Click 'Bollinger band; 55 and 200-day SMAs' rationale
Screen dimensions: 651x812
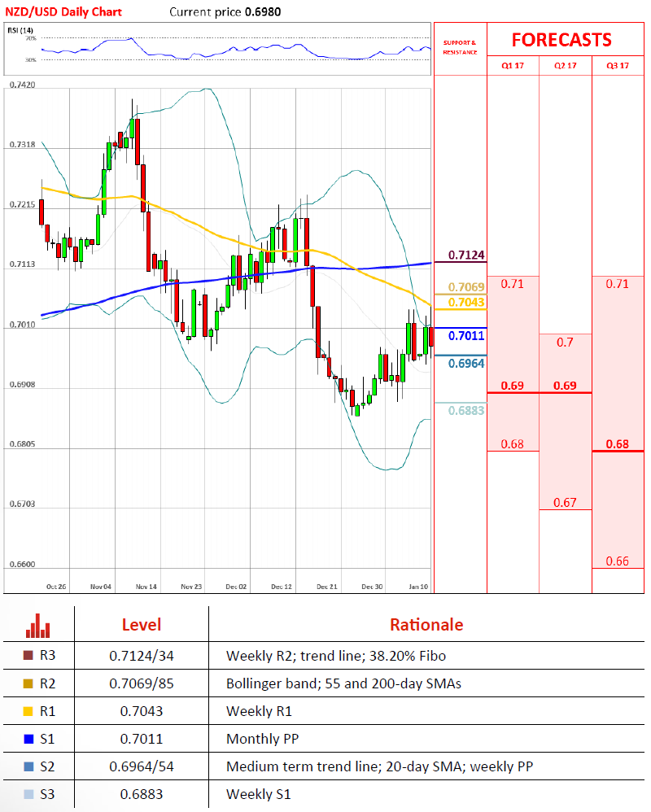click(344, 683)
